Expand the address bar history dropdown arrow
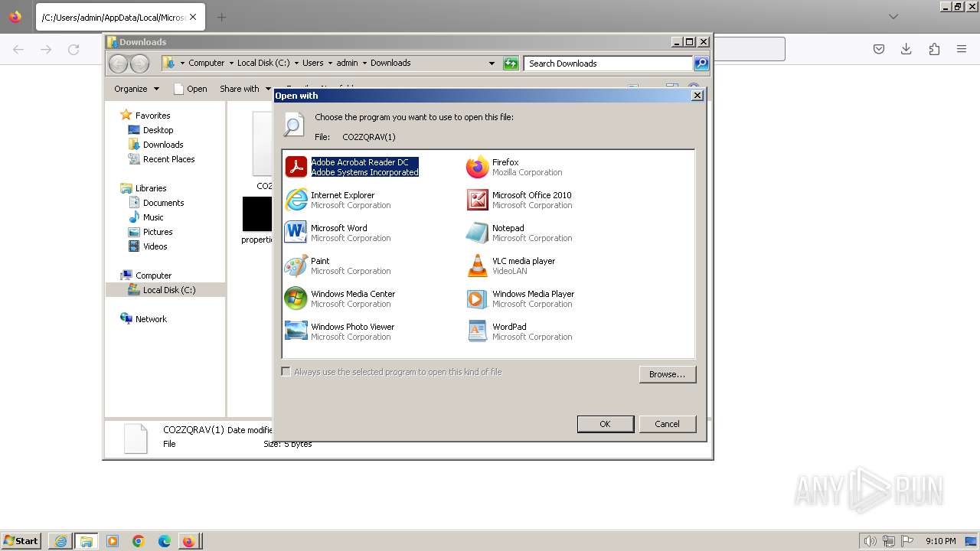 (492, 64)
